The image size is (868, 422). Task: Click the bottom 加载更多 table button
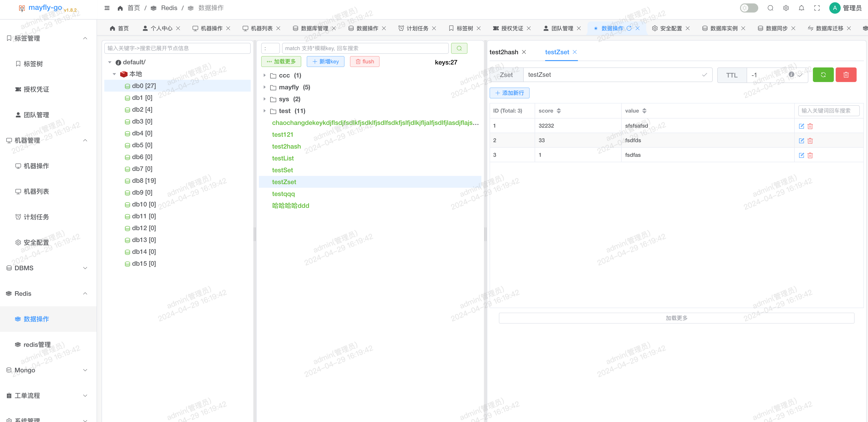pos(676,318)
